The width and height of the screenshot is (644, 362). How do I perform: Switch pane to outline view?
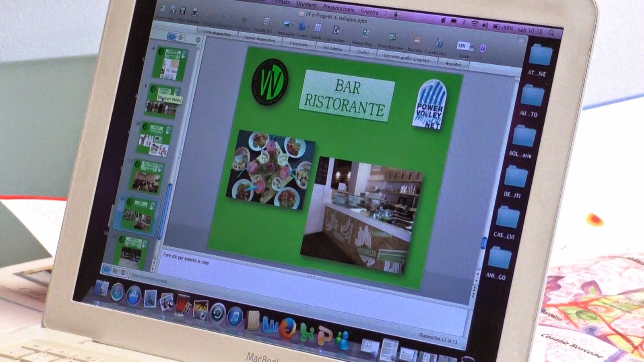(180, 37)
